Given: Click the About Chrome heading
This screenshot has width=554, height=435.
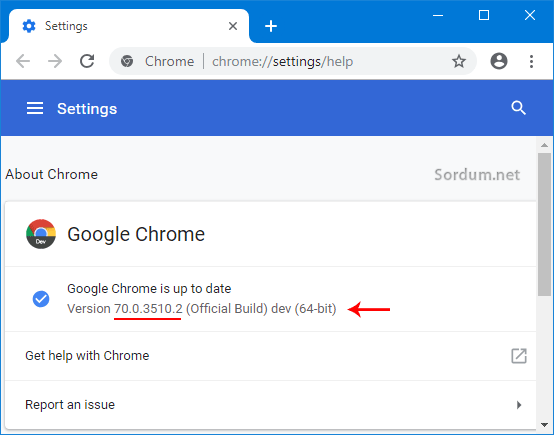Looking at the screenshot, I should [52, 174].
